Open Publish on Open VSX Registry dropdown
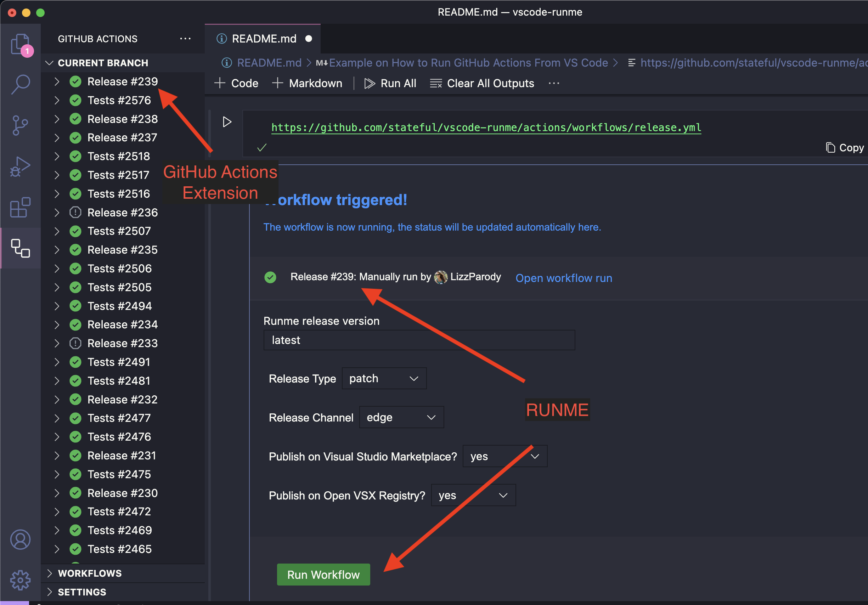 point(473,495)
